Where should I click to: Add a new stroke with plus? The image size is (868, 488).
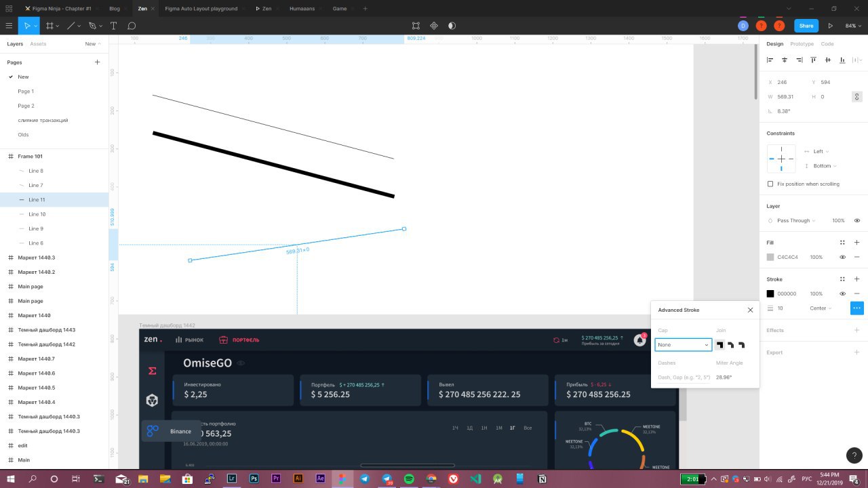[x=857, y=279]
